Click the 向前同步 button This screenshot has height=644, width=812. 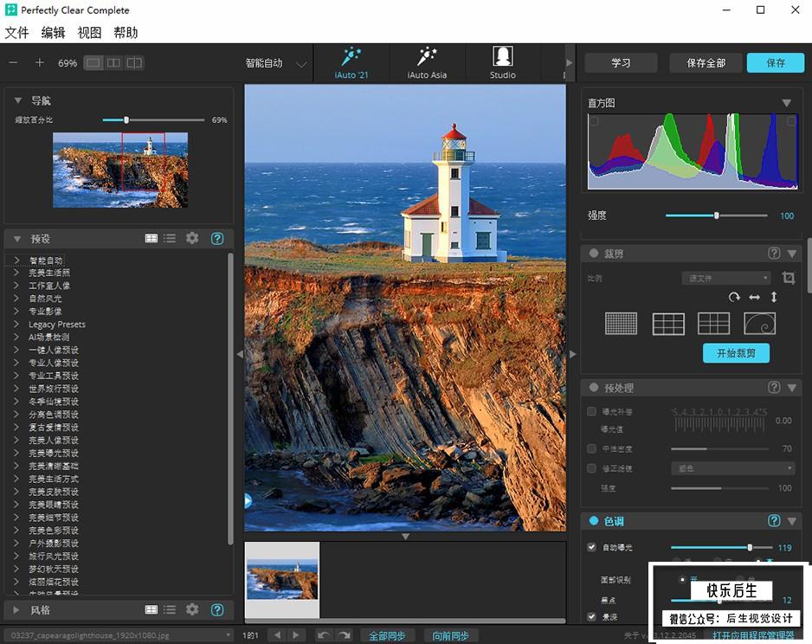click(x=450, y=635)
